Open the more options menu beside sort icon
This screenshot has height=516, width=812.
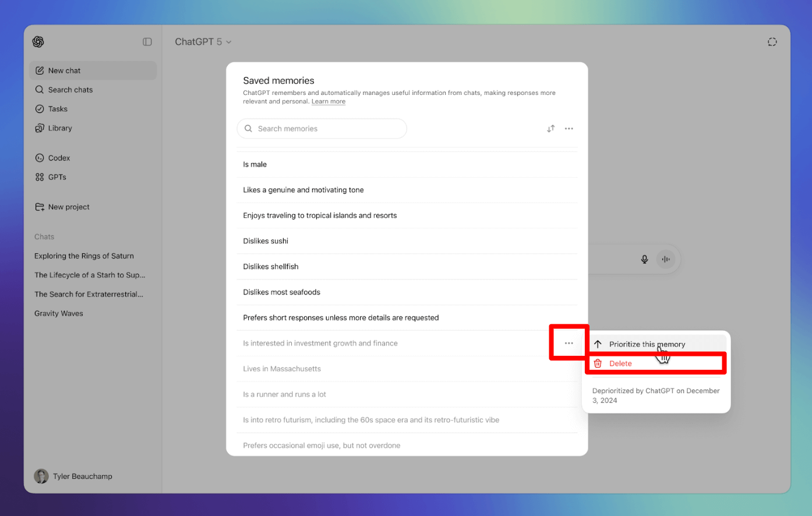point(569,129)
